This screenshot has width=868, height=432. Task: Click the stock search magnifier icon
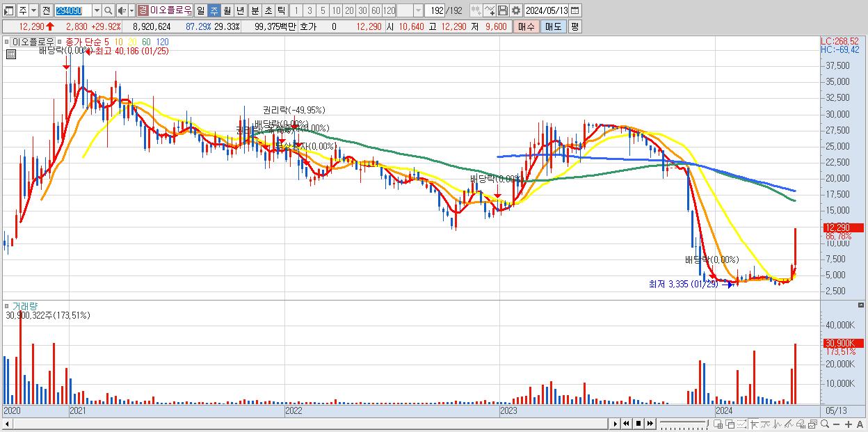pos(108,10)
